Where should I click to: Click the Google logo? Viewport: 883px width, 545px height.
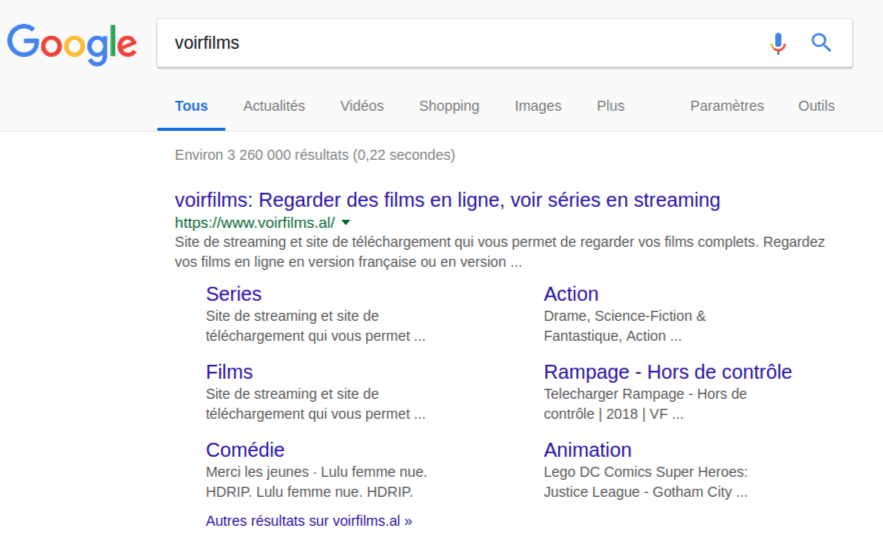click(71, 43)
